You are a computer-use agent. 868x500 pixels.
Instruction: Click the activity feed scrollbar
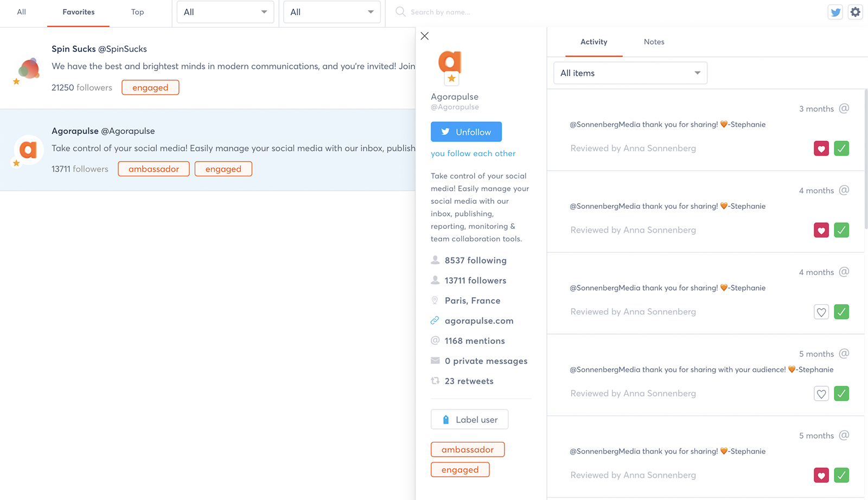866,159
